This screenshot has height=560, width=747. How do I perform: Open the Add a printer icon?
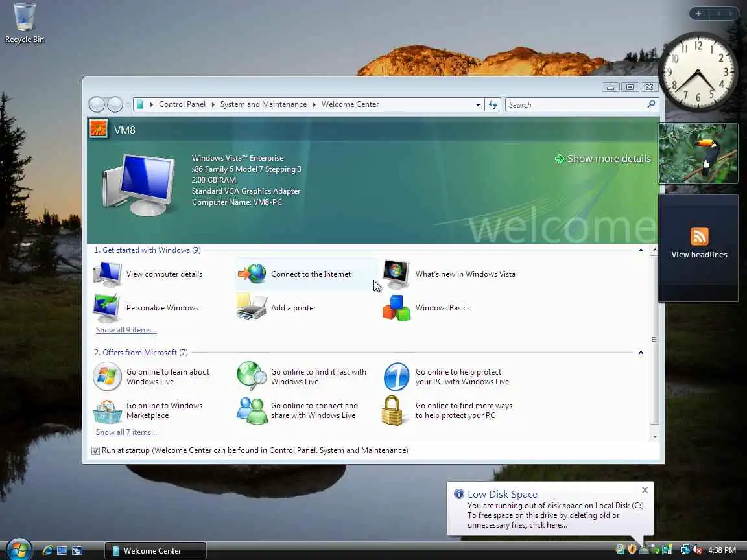tap(252, 307)
